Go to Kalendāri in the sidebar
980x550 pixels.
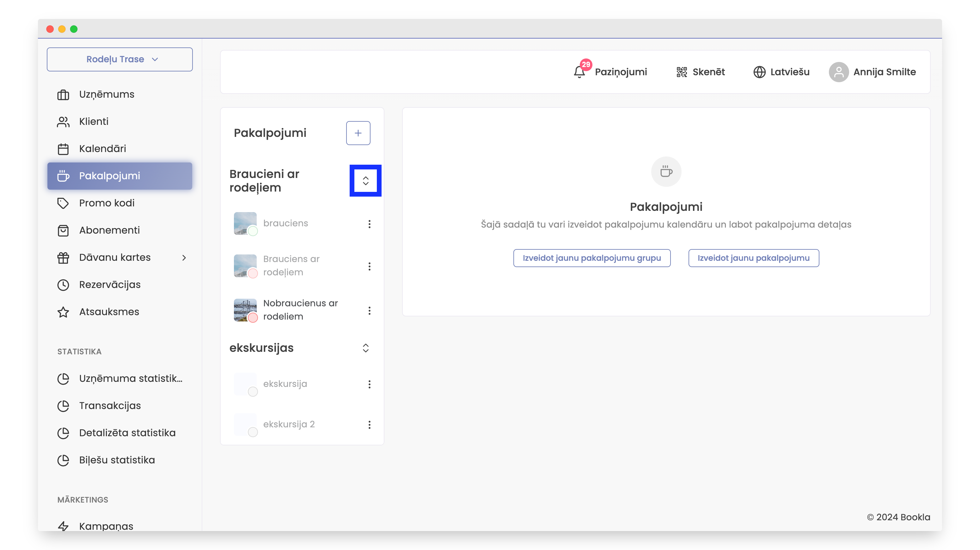click(102, 149)
